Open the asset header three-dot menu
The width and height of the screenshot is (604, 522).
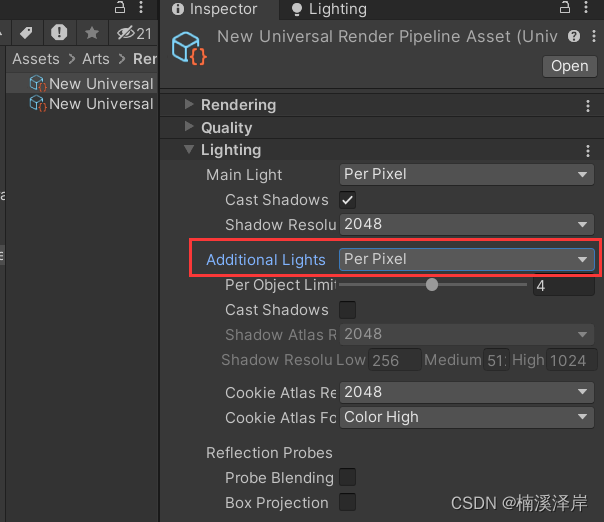pyautogui.click(x=594, y=37)
